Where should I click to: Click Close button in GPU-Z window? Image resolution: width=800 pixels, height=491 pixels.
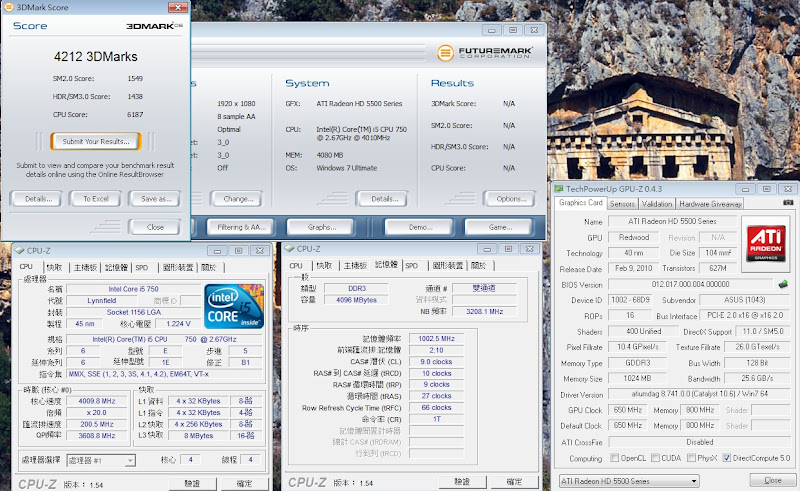(772, 480)
